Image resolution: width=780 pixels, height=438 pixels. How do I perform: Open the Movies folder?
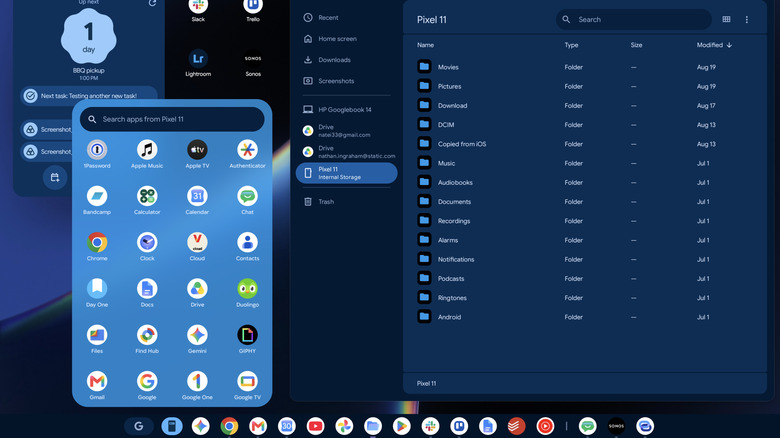(585, 67)
